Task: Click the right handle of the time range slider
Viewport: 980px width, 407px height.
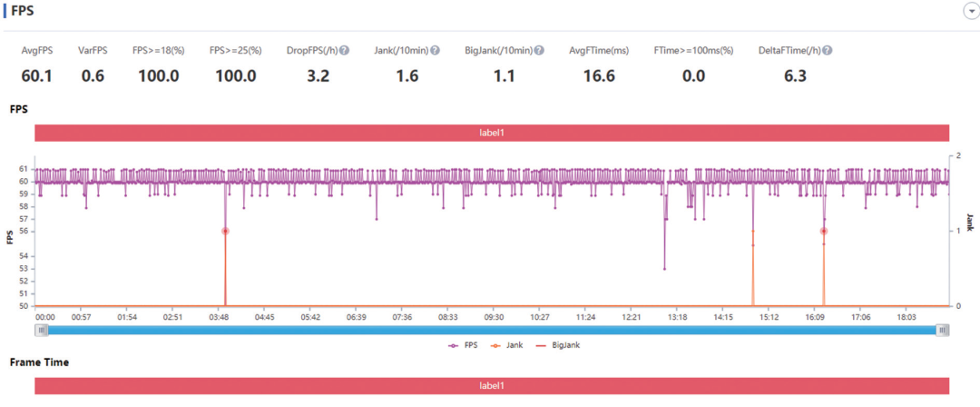Action: [944, 331]
